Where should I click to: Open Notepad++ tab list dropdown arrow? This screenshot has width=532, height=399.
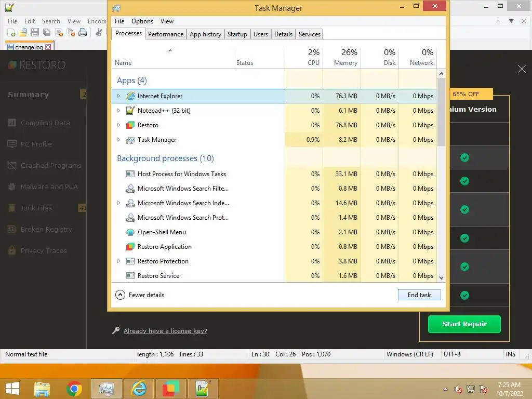tap(511, 21)
